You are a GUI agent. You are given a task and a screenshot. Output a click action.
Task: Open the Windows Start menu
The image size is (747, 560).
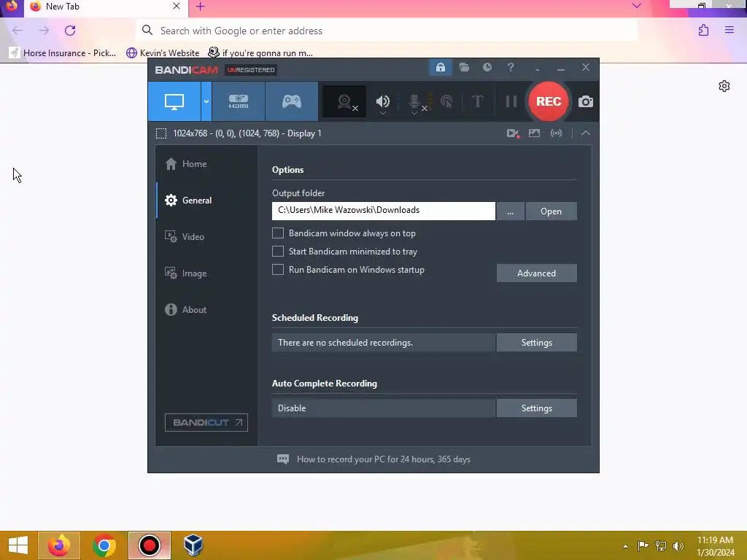click(18, 545)
